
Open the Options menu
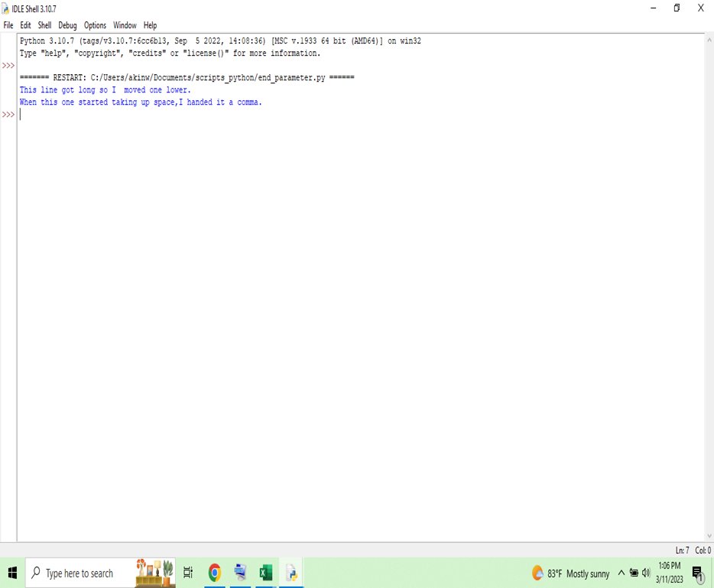[x=95, y=25]
